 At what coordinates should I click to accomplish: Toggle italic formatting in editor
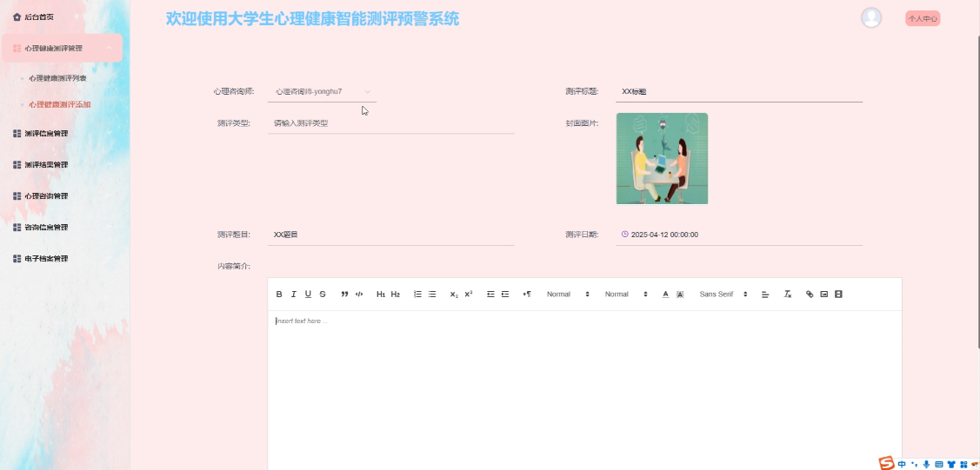click(294, 294)
